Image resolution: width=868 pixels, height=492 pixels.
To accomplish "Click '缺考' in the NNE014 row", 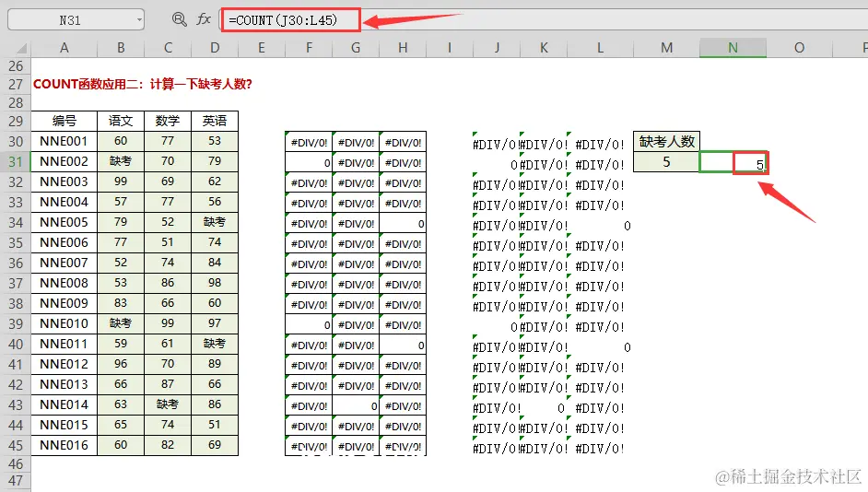I will 168,404.
